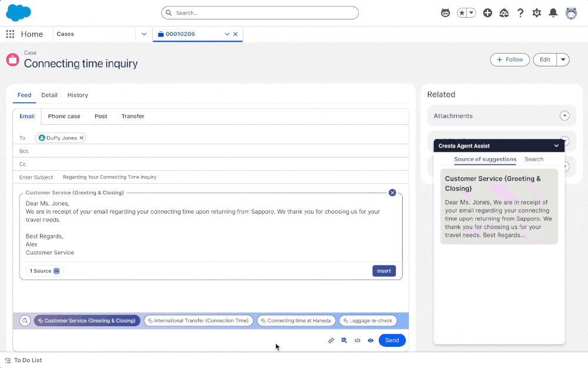Toggle the email preview eye icon
This screenshot has height=368, width=588.
[x=370, y=340]
